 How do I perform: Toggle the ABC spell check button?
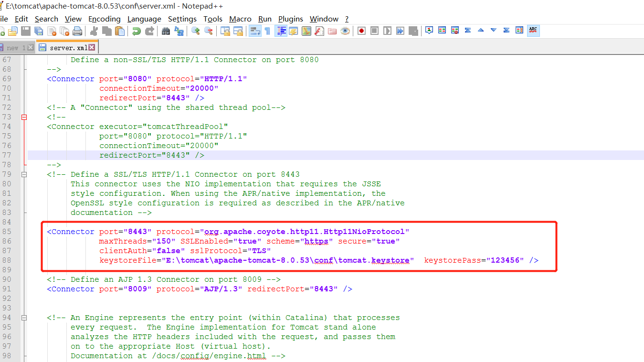point(533,31)
